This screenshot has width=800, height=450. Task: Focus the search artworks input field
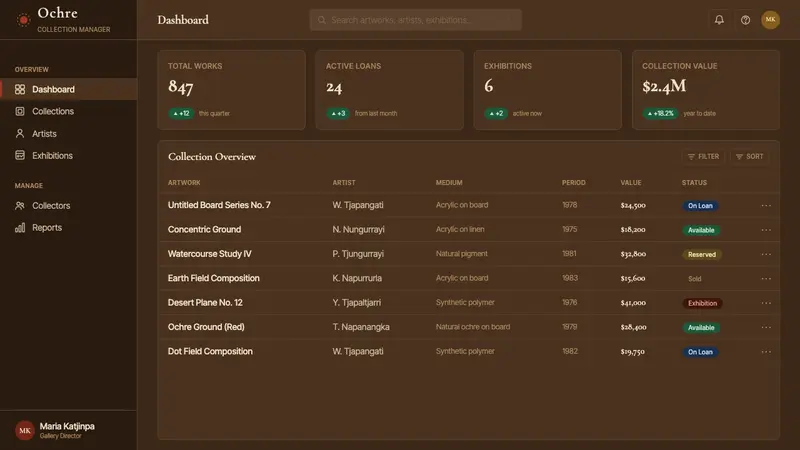(415, 20)
